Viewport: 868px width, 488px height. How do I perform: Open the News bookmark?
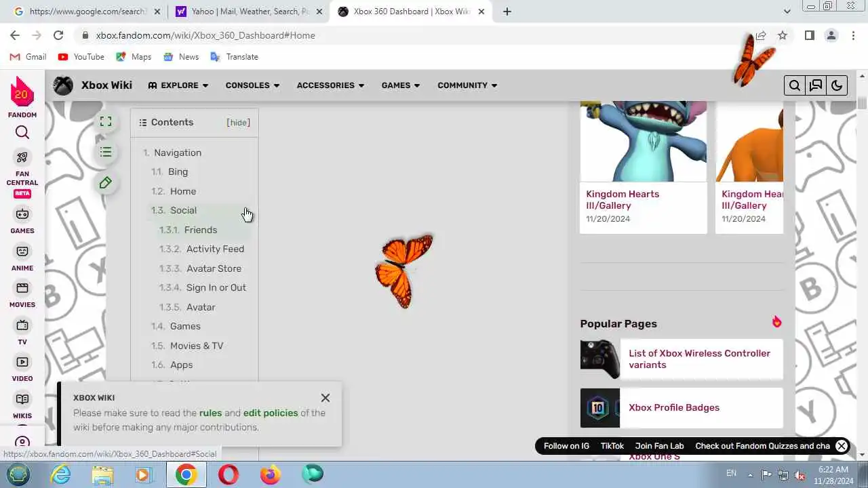181,57
